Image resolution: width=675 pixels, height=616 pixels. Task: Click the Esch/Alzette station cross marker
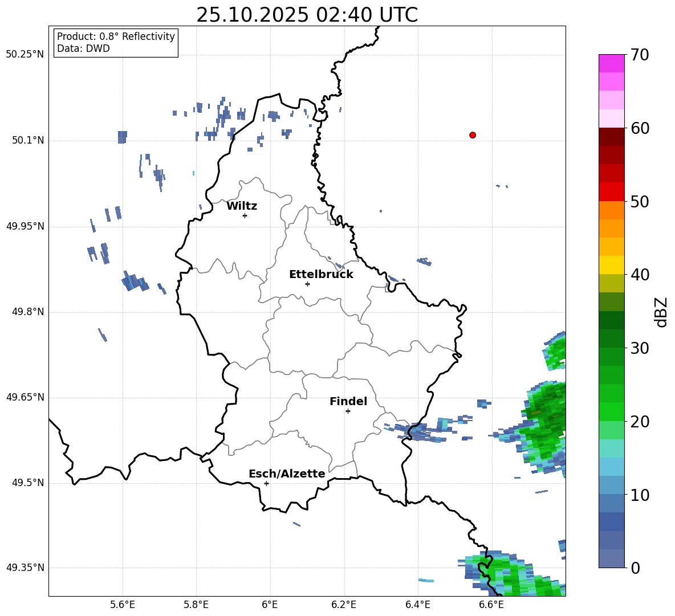pos(266,483)
